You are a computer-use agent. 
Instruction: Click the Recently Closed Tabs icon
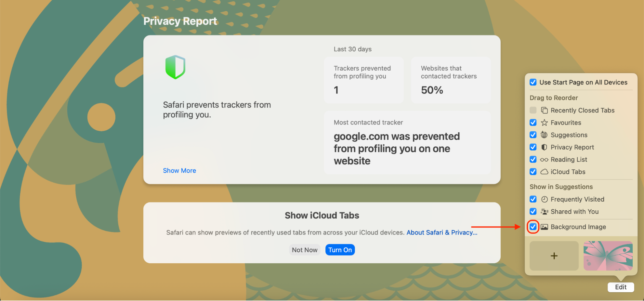[544, 110]
